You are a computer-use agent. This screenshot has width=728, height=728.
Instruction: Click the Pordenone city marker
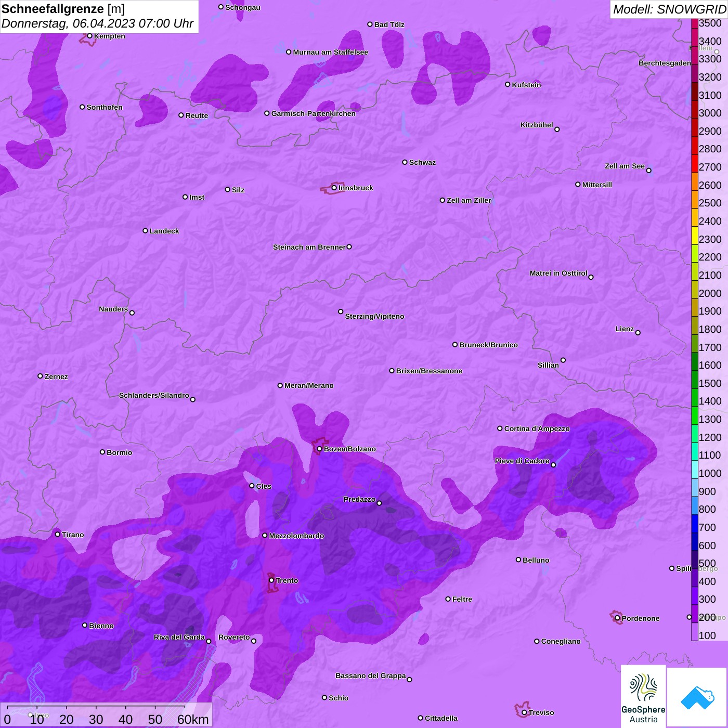pos(617,618)
